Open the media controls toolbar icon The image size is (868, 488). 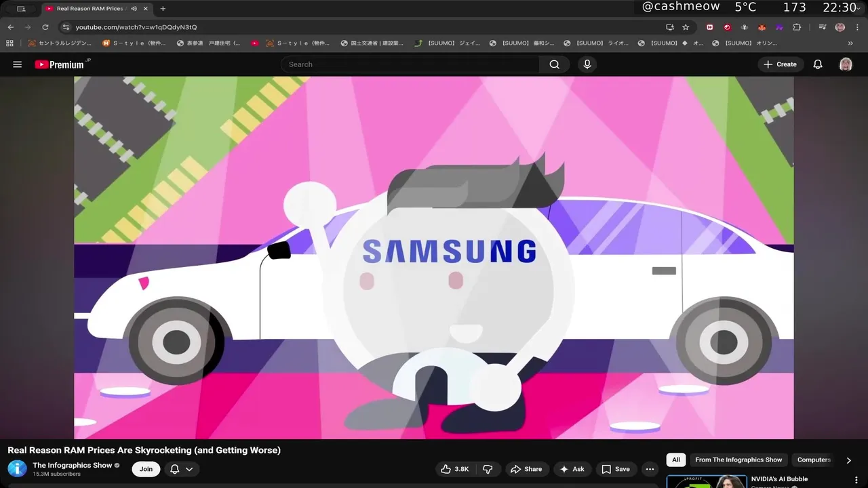point(822,27)
